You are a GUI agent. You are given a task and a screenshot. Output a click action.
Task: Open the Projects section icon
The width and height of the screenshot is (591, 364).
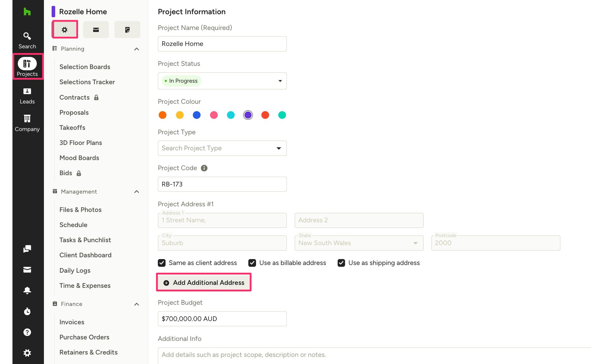27,63
